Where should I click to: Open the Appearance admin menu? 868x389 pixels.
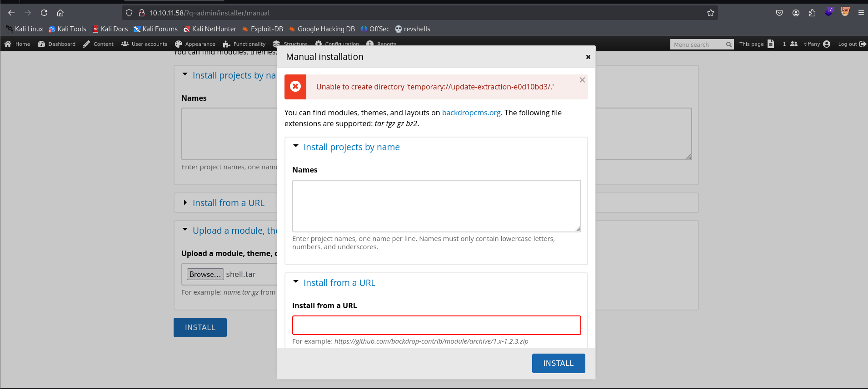pos(195,44)
